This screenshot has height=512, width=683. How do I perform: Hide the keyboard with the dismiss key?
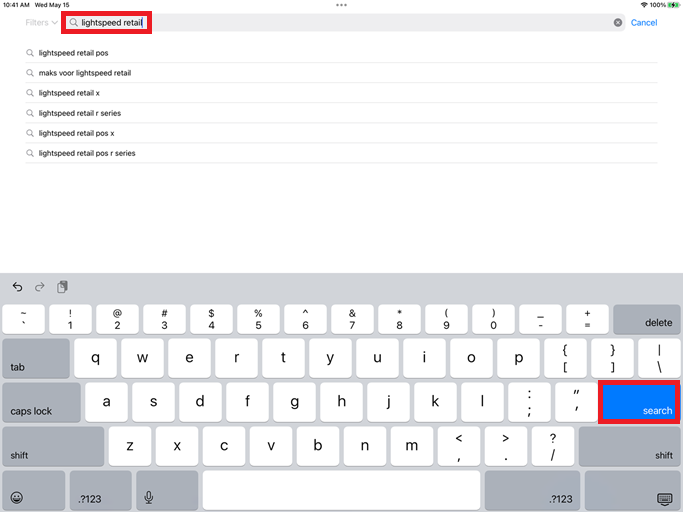(632, 490)
